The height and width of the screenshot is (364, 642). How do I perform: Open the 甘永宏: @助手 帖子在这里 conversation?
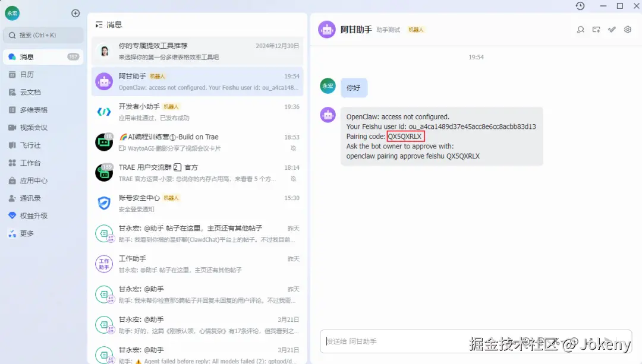(x=197, y=233)
